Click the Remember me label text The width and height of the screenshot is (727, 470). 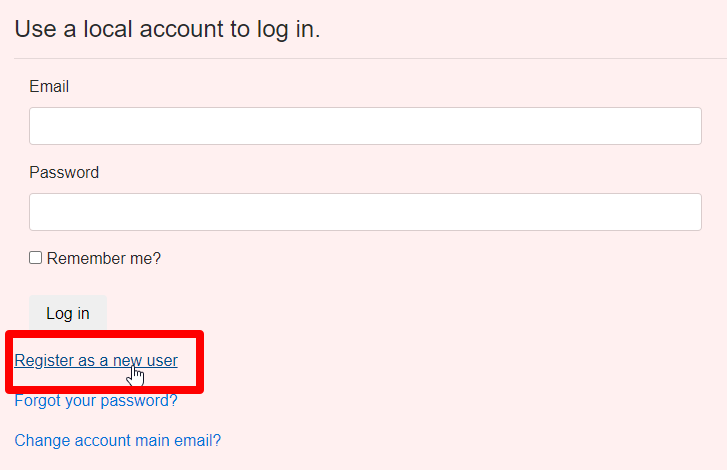[104, 258]
